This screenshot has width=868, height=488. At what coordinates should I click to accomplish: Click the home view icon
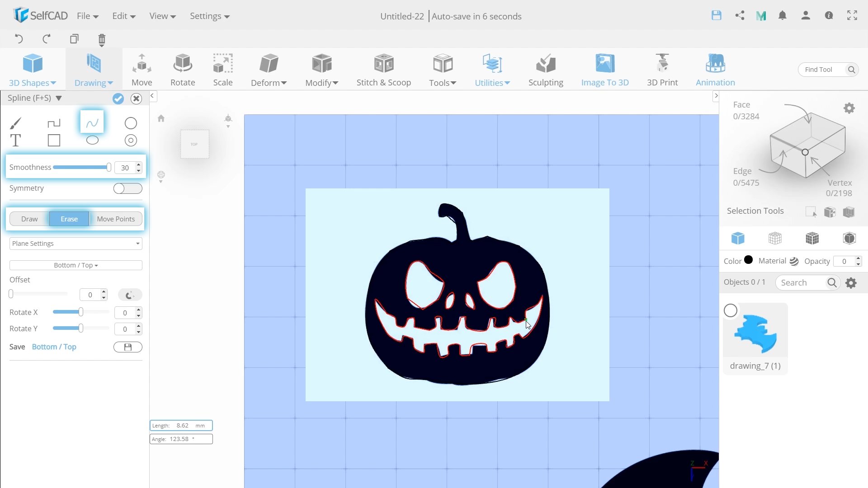click(161, 118)
